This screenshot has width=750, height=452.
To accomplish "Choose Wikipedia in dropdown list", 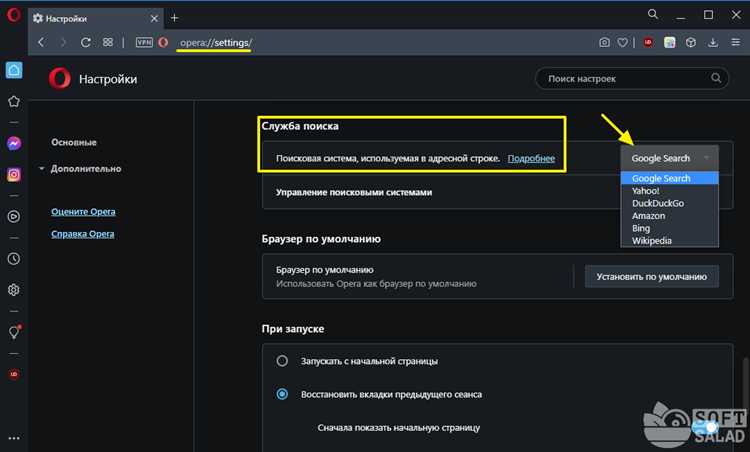I will pyautogui.click(x=669, y=241).
